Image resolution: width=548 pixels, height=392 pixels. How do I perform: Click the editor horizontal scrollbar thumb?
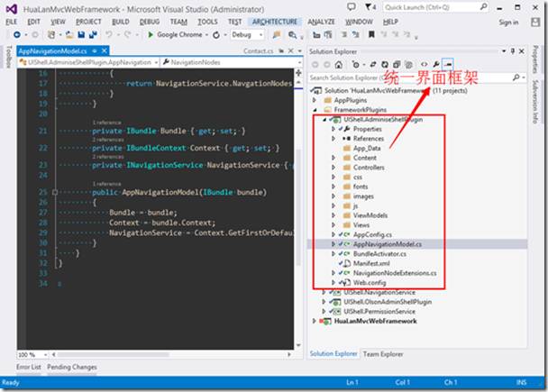(x=114, y=354)
